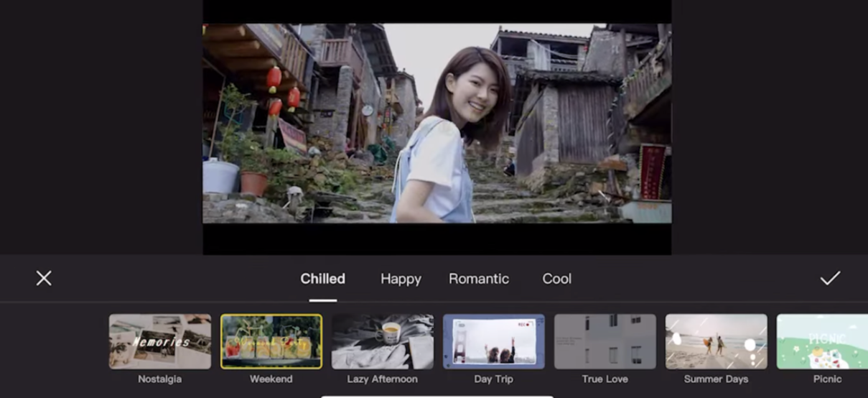This screenshot has height=398, width=868.
Task: Select the Day Trip template thumbnail
Action: tap(494, 341)
